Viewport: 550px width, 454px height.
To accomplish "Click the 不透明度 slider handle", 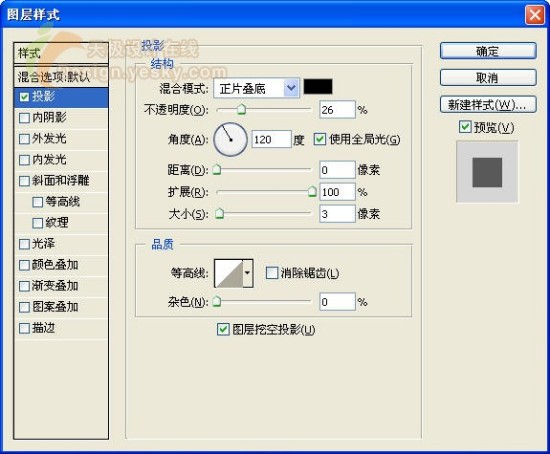I will coord(241,109).
